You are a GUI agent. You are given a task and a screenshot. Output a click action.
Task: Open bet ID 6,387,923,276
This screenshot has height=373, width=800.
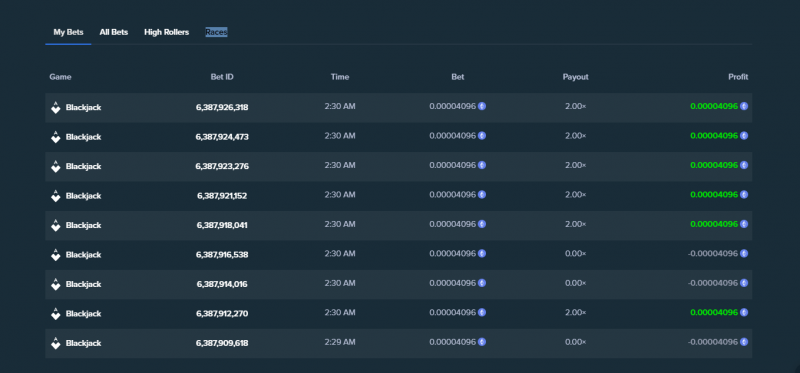tap(222, 166)
